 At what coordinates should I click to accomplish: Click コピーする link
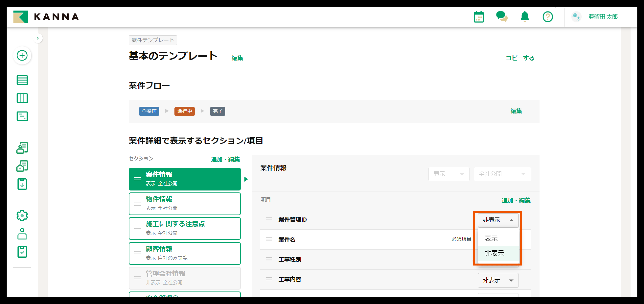point(520,58)
